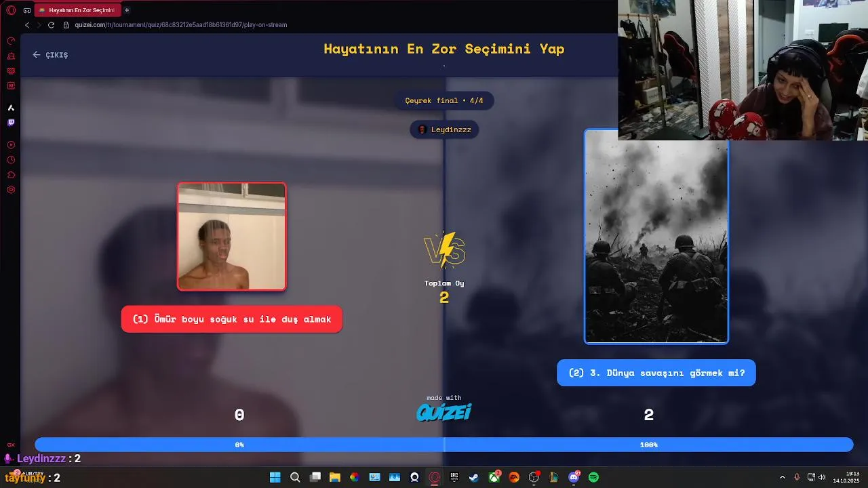Open GX Control speedometer icon in sidebar
This screenshot has height=488, width=868.
(x=11, y=41)
